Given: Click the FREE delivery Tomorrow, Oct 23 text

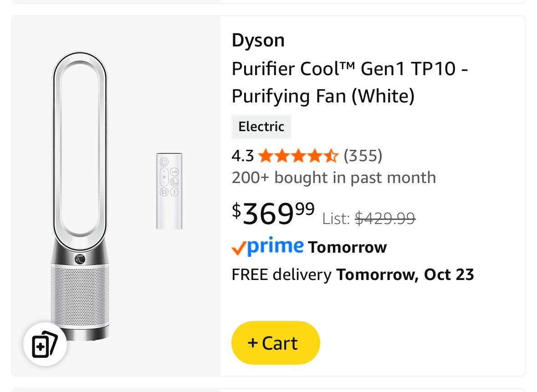Looking at the screenshot, I should pyautogui.click(x=353, y=274).
